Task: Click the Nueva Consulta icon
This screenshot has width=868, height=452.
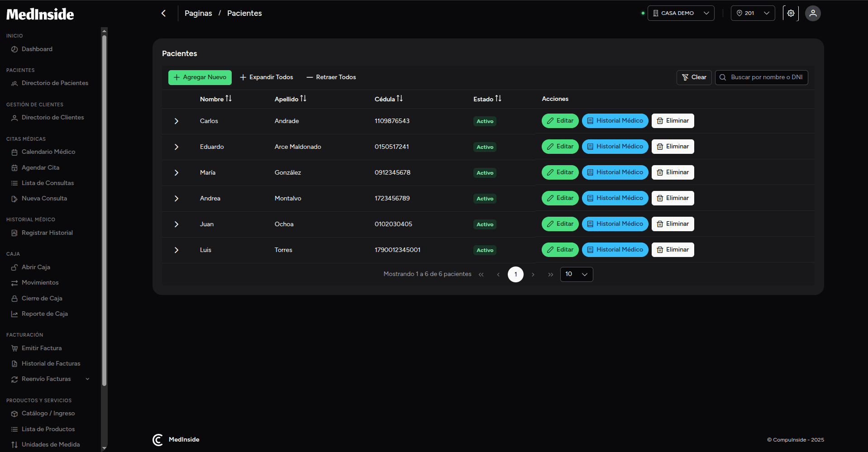Action: (14, 199)
